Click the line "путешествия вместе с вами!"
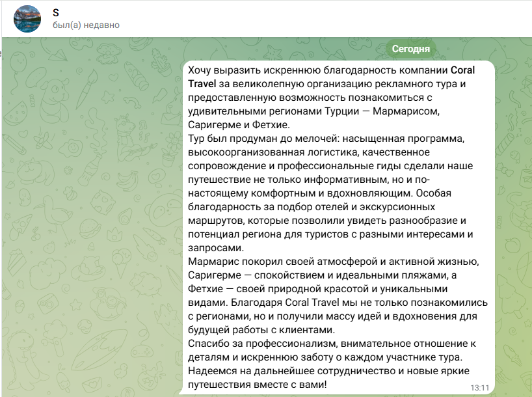The height and width of the screenshot is (397, 532). pos(257,385)
